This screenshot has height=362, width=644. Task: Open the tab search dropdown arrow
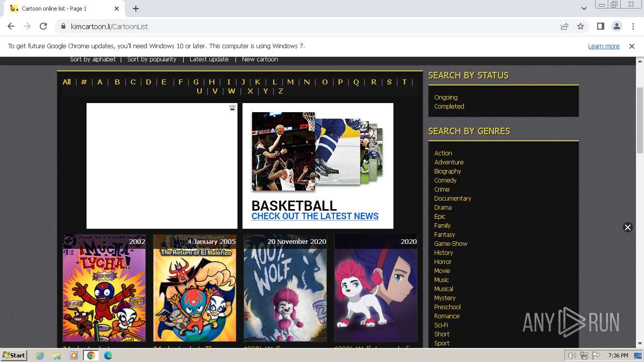(x=584, y=9)
